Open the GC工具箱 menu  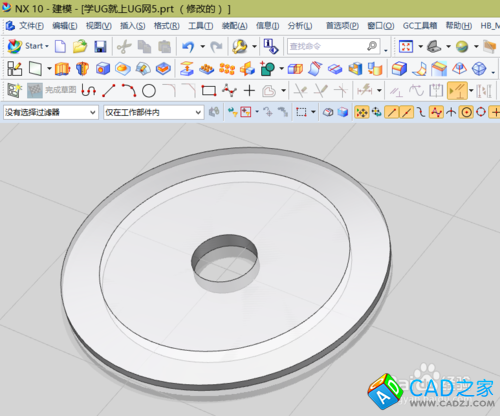(420, 25)
